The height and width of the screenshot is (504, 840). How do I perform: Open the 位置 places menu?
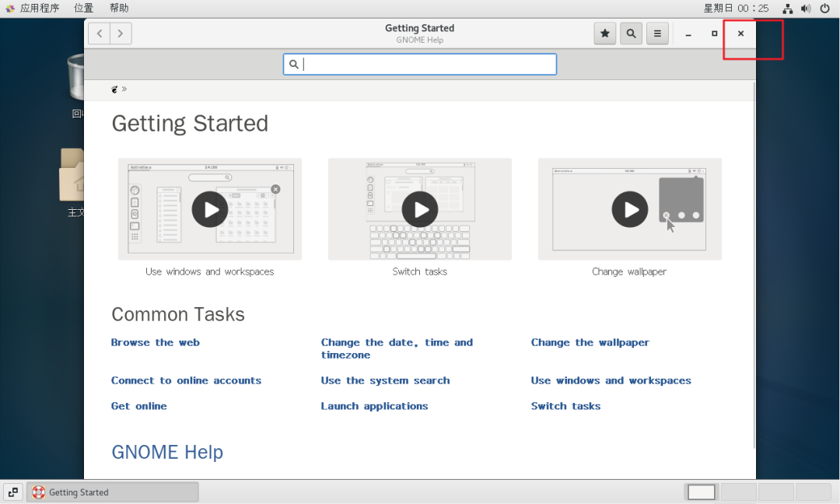click(x=83, y=8)
